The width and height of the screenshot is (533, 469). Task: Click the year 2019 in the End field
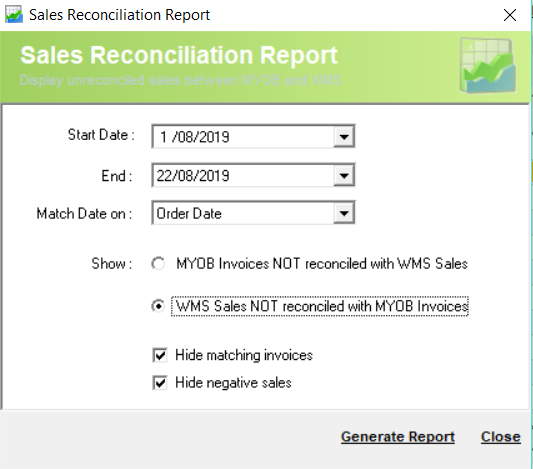point(217,176)
